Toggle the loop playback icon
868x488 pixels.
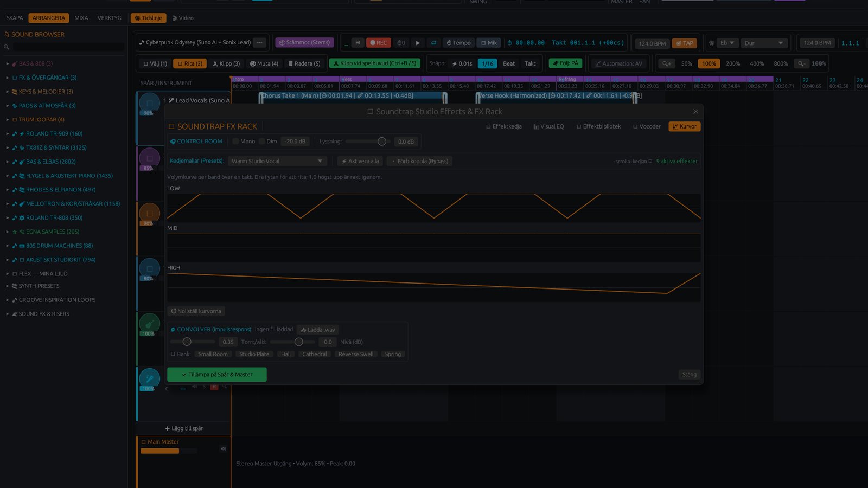point(433,43)
